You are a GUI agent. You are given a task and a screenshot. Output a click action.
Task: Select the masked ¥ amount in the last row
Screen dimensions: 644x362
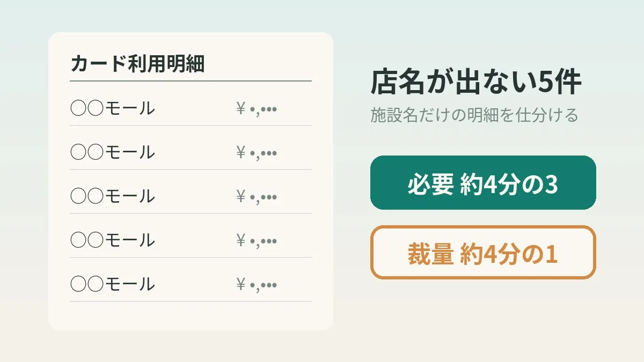click(257, 285)
